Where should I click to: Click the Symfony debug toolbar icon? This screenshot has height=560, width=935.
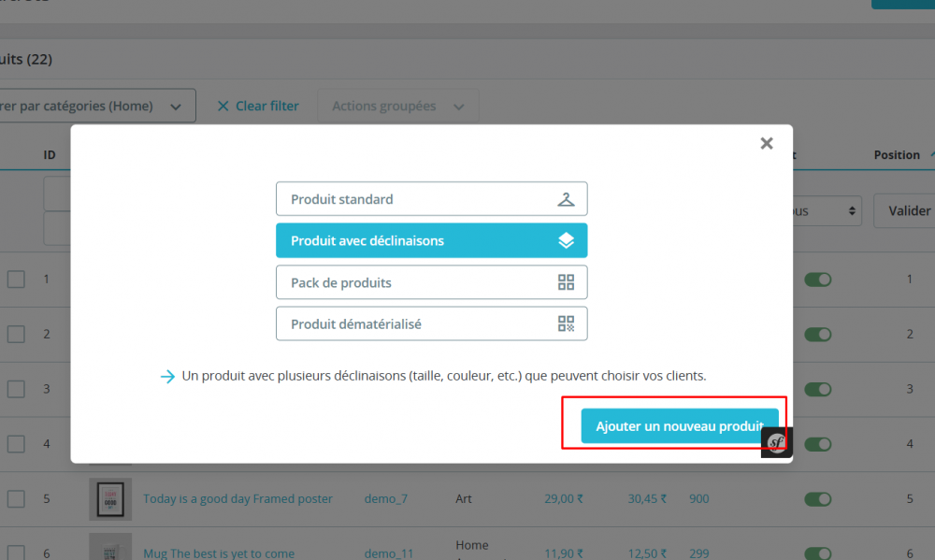pos(776,442)
